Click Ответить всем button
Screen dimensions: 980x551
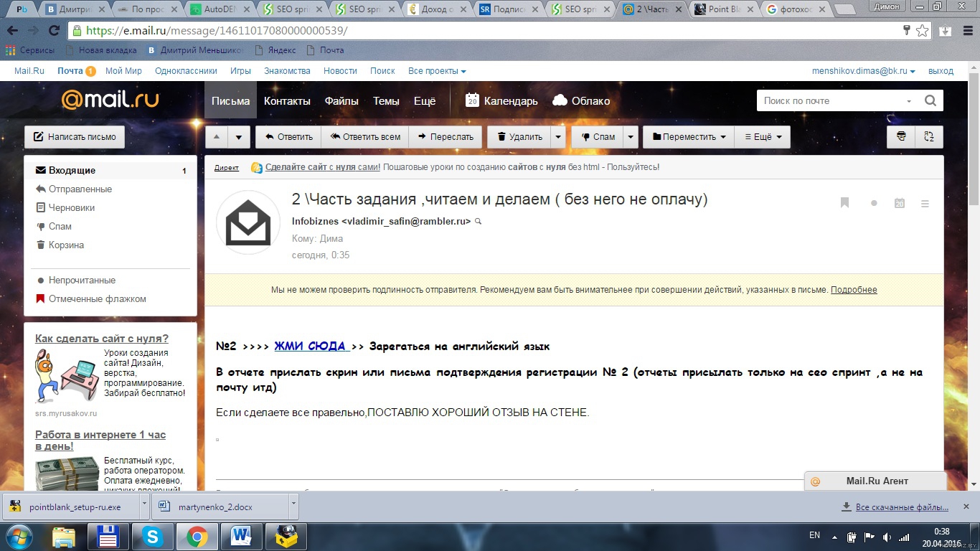365,137
